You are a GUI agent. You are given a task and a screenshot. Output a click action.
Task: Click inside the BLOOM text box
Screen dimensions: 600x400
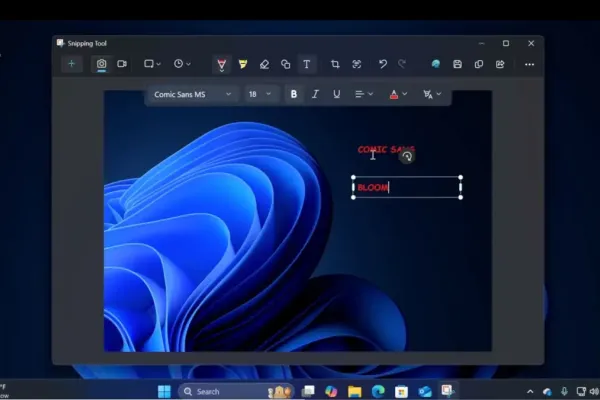coord(407,187)
